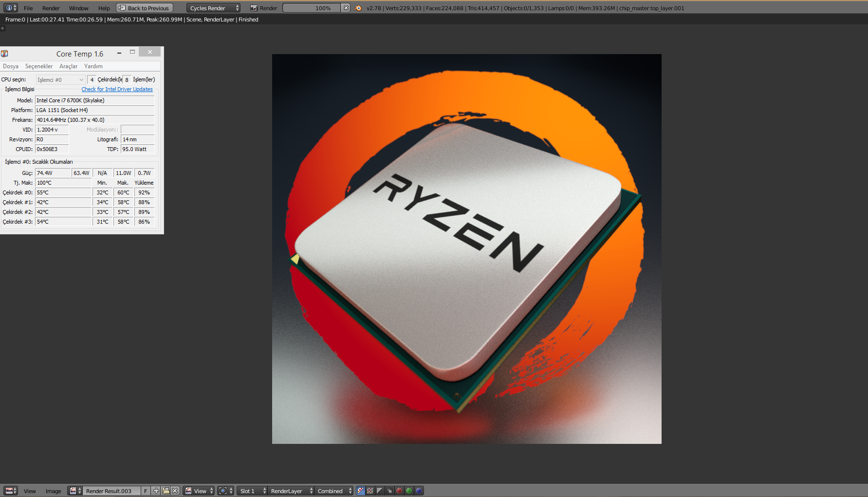
Task: Click the Model field Intel Core i7 6700K
Action: coord(94,100)
